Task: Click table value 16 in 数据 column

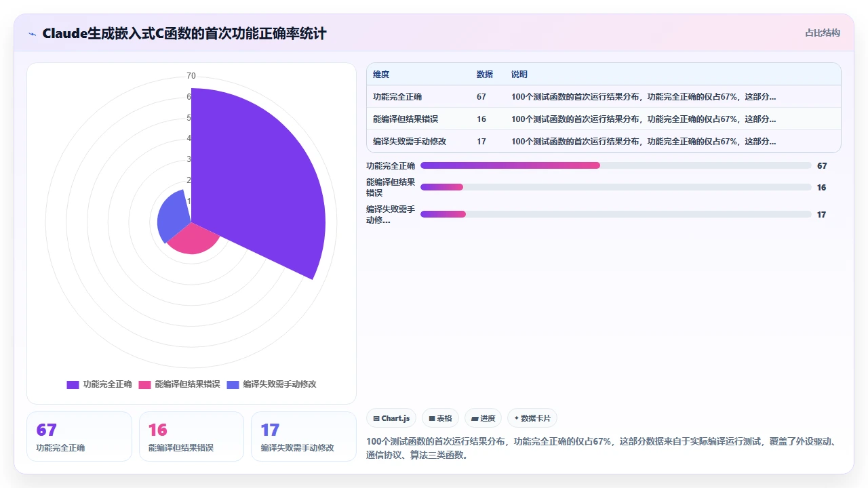Action: [481, 119]
